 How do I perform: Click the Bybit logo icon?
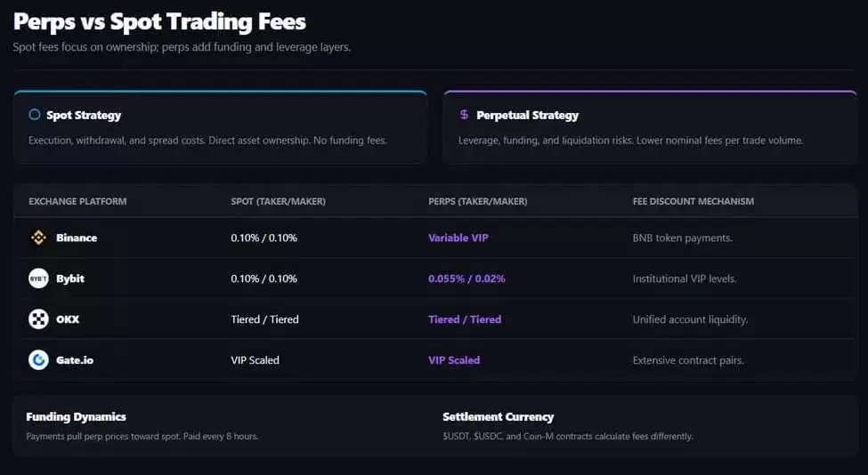pos(39,278)
